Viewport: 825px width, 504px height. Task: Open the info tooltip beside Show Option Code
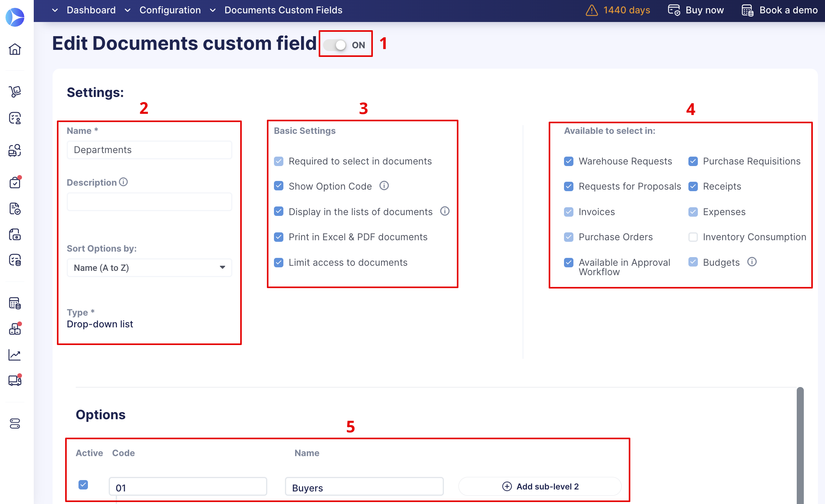coord(384,186)
